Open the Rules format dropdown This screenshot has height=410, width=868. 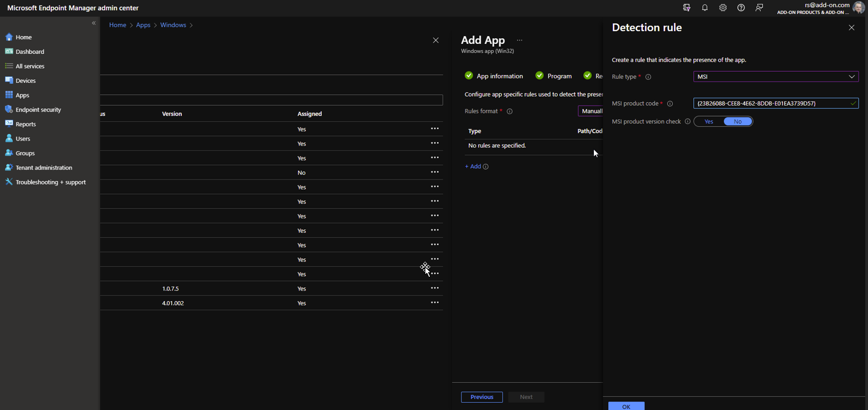[x=591, y=111]
